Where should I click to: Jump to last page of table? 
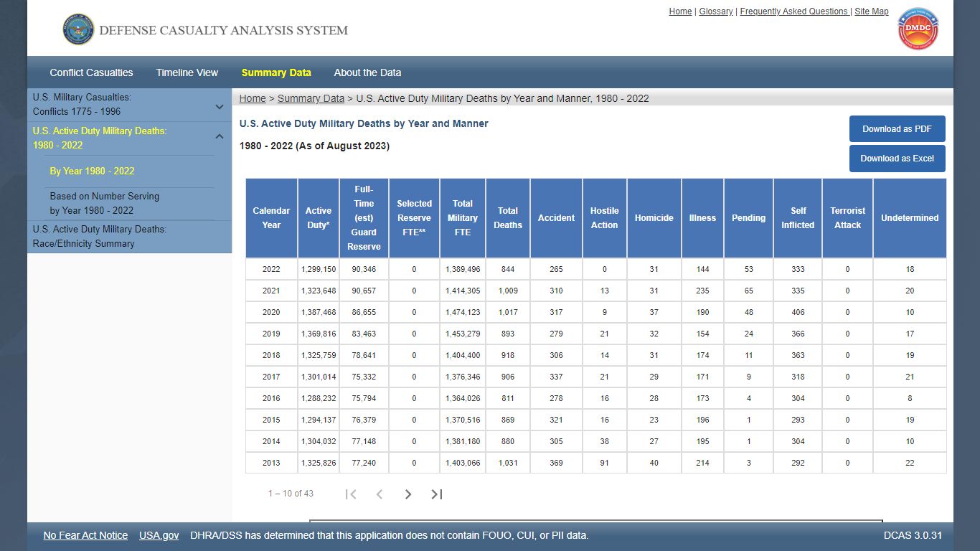point(437,494)
